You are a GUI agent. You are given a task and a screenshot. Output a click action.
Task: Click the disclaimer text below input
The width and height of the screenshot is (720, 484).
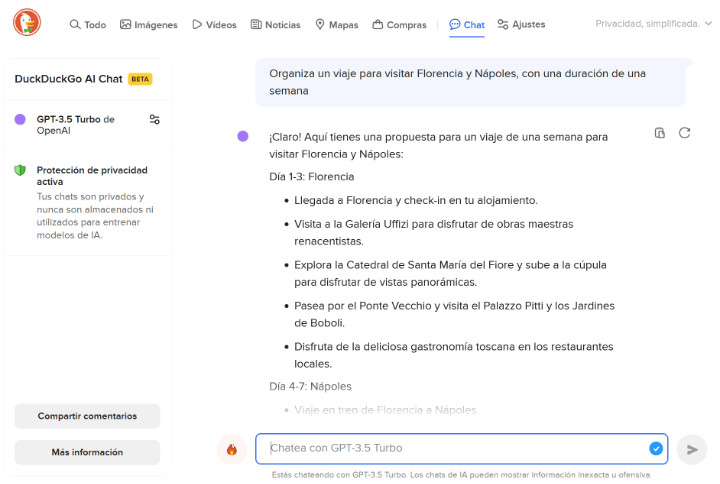[461, 475]
